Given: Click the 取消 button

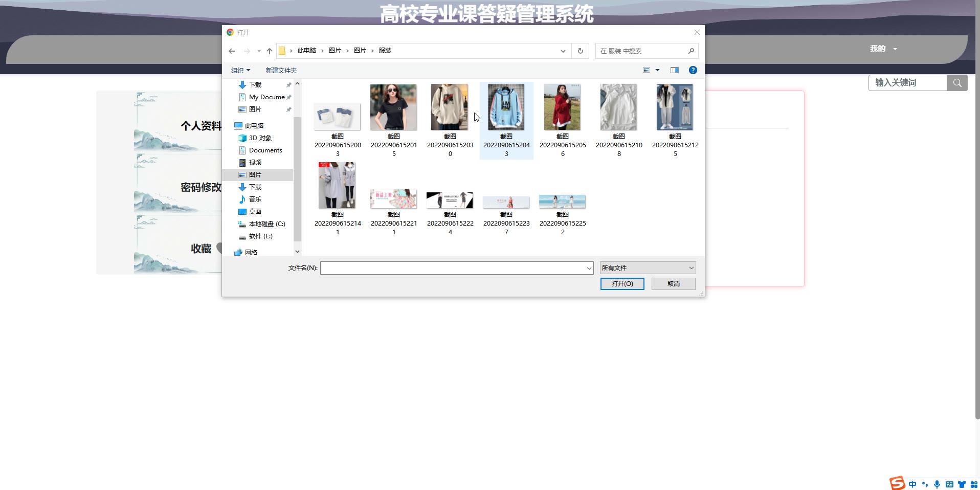Looking at the screenshot, I should 673,284.
